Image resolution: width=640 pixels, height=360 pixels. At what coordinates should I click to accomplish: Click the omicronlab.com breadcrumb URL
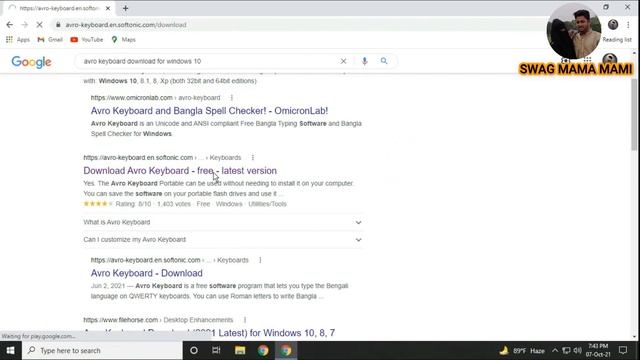[156, 98]
